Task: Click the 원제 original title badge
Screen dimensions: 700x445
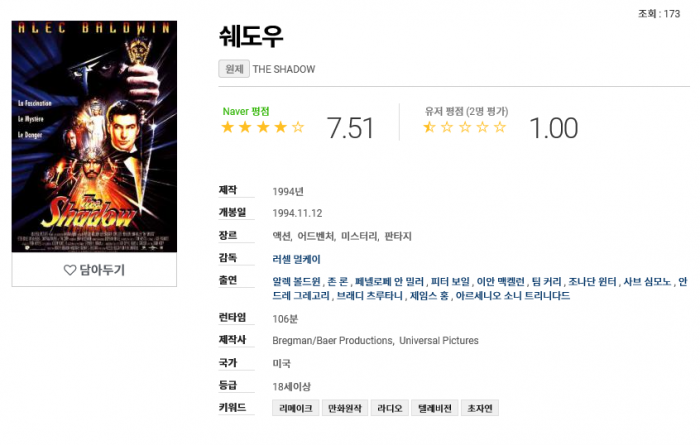Action: [233, 69]
